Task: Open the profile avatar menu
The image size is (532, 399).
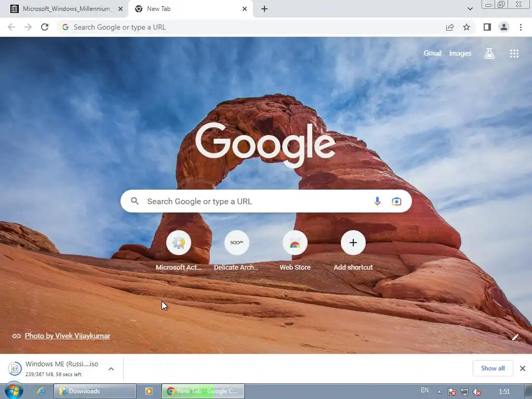Action: (x=504, y=27)
